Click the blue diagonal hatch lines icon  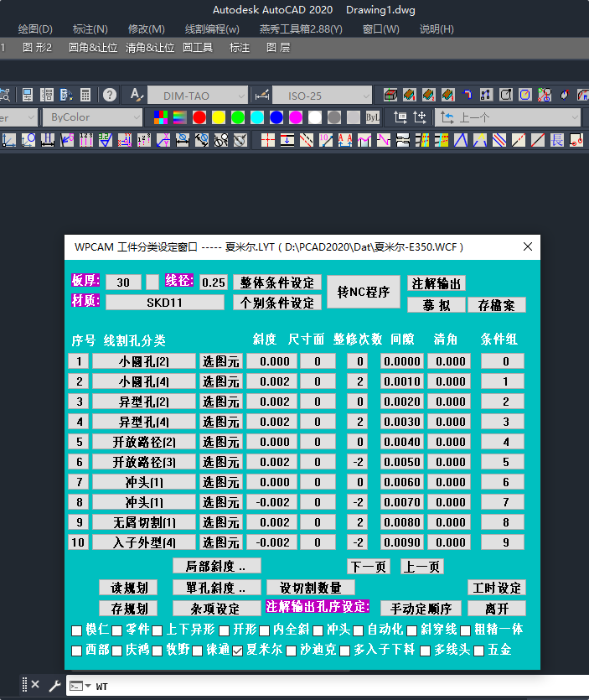(x=499, y=140)
